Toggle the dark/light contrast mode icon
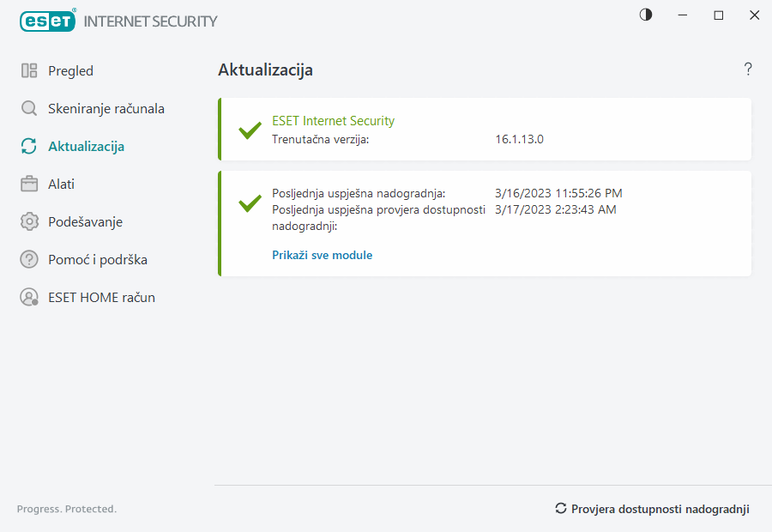The image size is (772, 532). click(646, 15)
